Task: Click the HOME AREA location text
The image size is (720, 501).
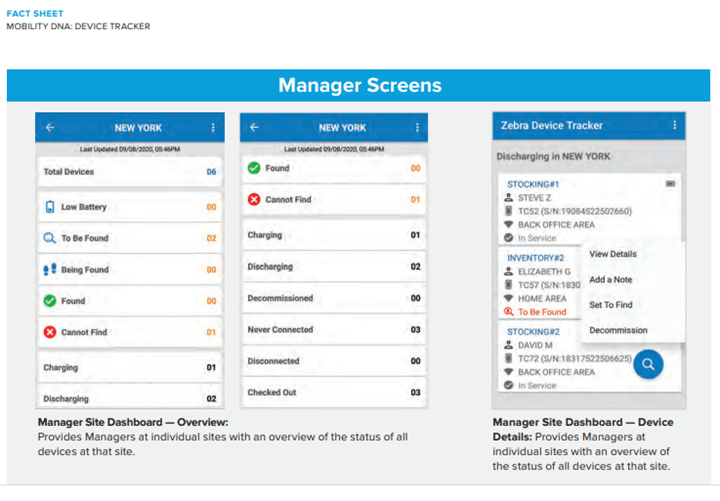Action: tap(542, 298)
